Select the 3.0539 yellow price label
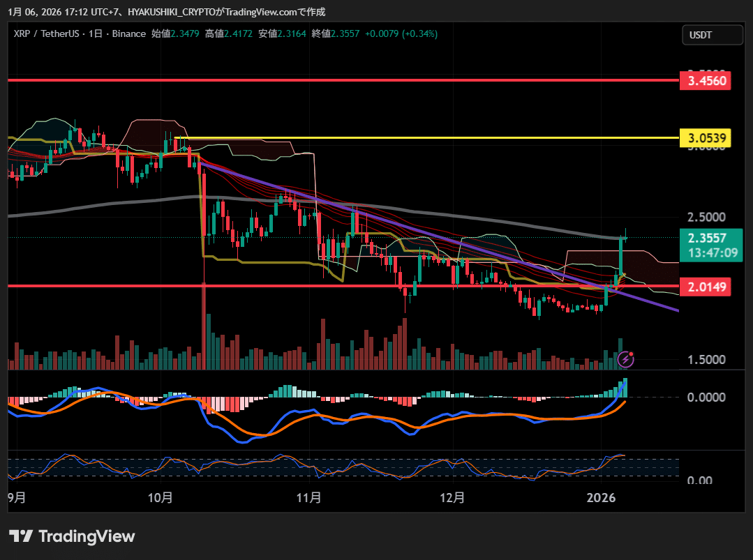The width and height of the screenshot is (753, 560). pyautogui.click(x=706, y=138)
